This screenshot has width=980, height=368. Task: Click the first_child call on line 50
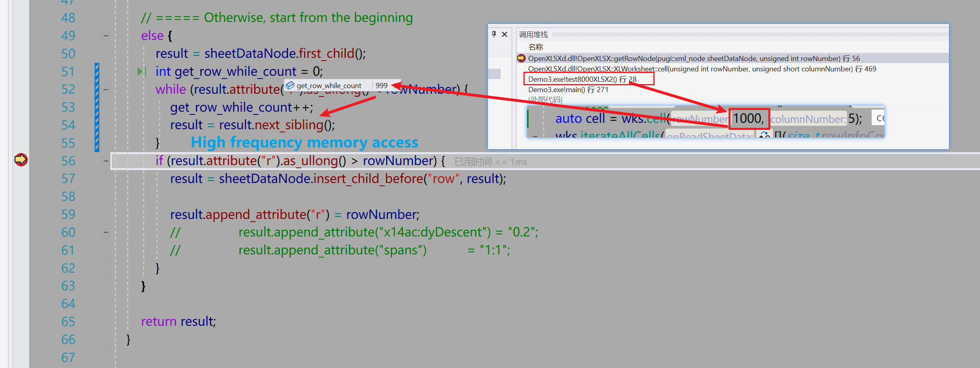point(327,53)
